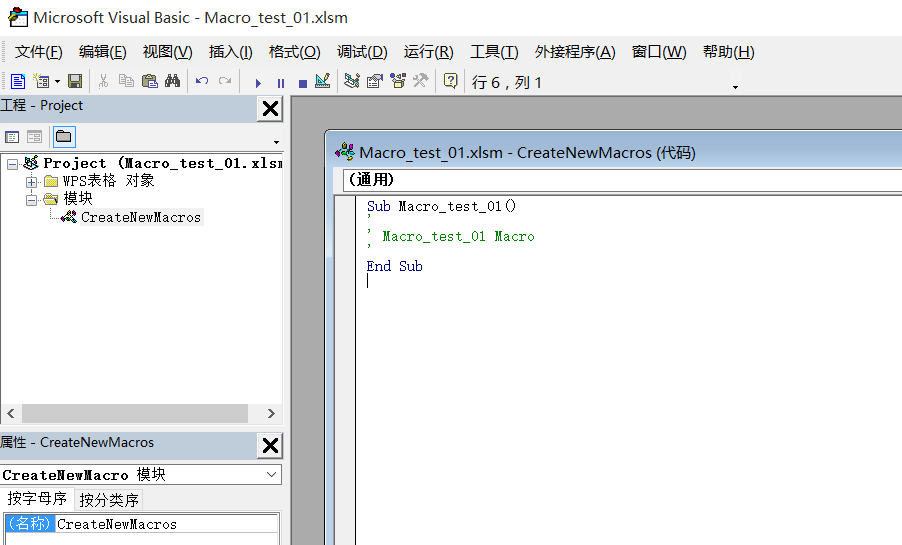Click the View Code icon in Project panel
This screenshot has height=545, width=902.
[12, 137]
